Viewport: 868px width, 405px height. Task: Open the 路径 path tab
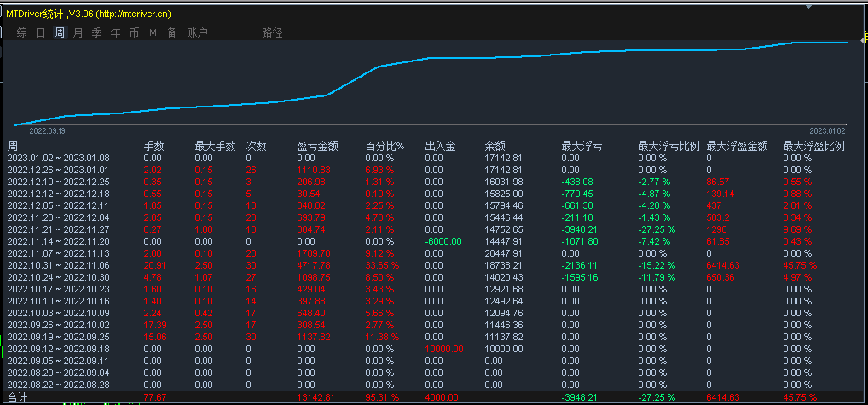(x=272, y=32)
